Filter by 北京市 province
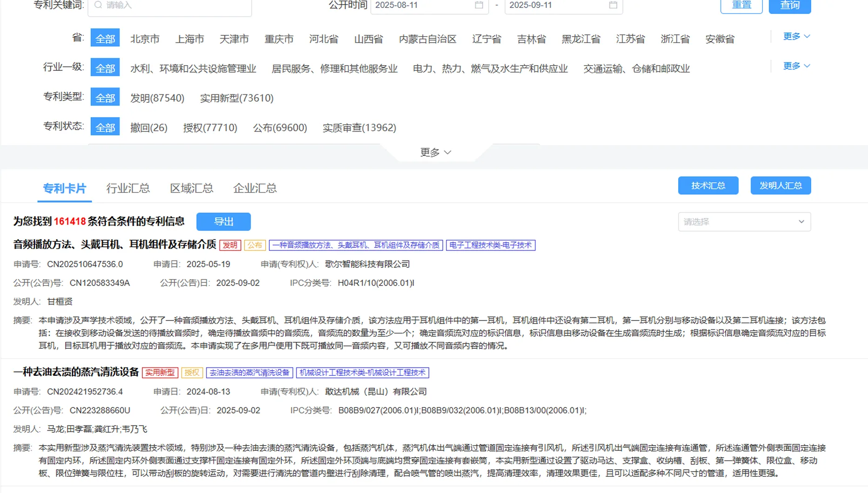The width and height of the screenshot is (868, 493). pos(145,39)
